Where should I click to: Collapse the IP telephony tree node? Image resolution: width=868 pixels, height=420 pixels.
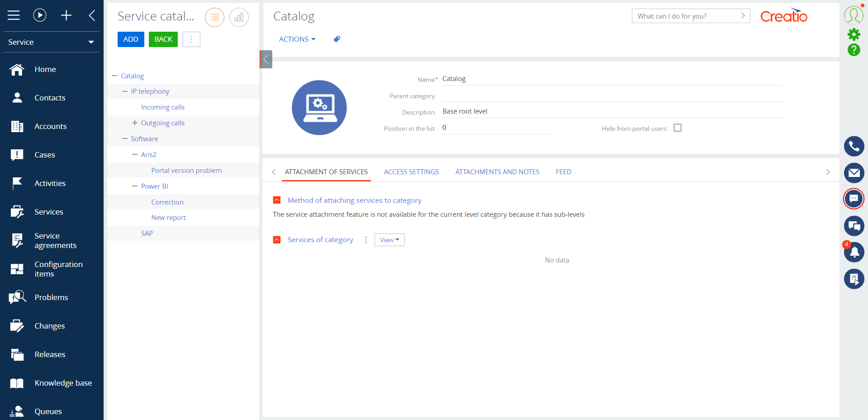pos(124,91)
